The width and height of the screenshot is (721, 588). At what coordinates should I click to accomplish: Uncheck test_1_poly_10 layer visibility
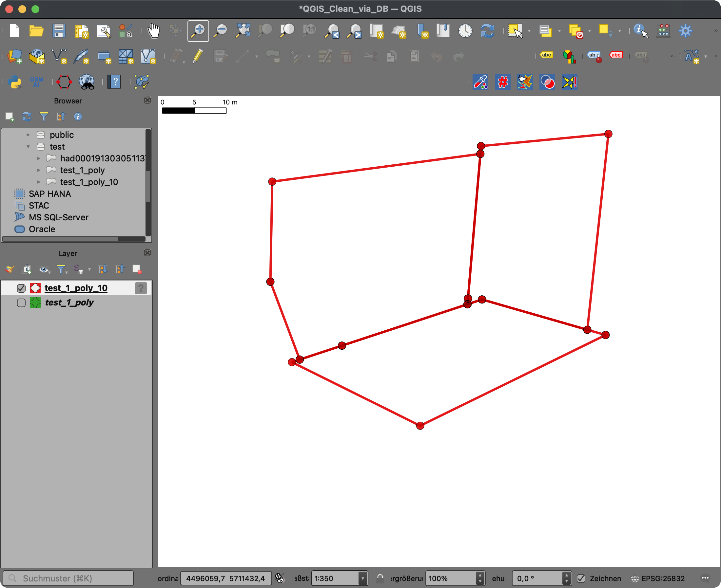click(21, 288)
